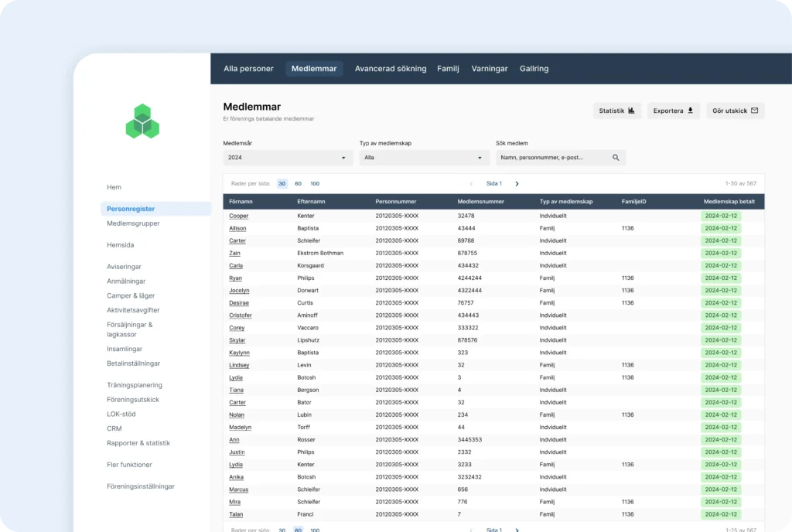Open the Alla personer tab
The width and height of the screenshot is (792, 532).
click(x=248, y=69)
